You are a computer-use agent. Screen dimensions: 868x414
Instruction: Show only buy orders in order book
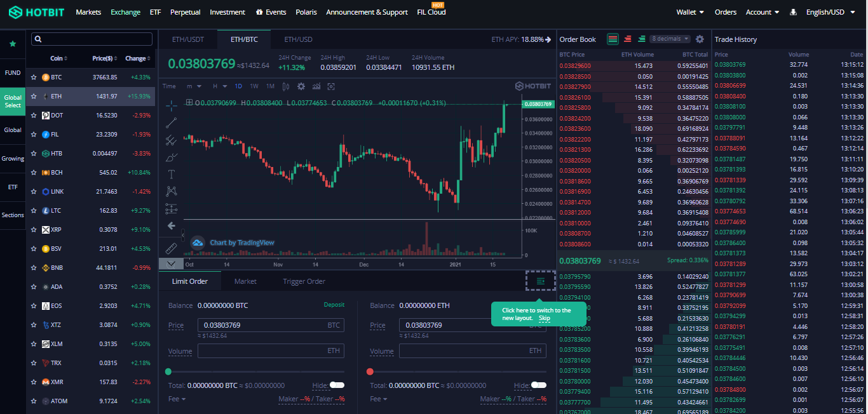click(x=642, y=39)
